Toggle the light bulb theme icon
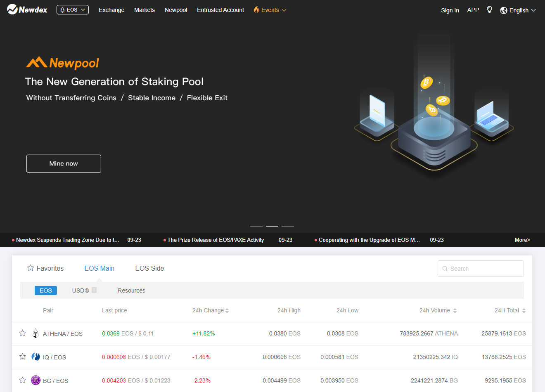Image resolution: width=545 pixels, height=392 pixels. (489, 10)
